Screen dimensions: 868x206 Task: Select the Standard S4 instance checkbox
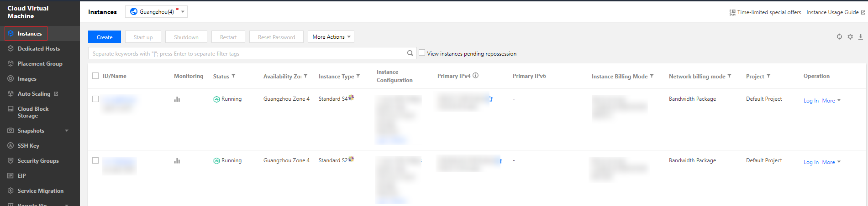(95, 99)
